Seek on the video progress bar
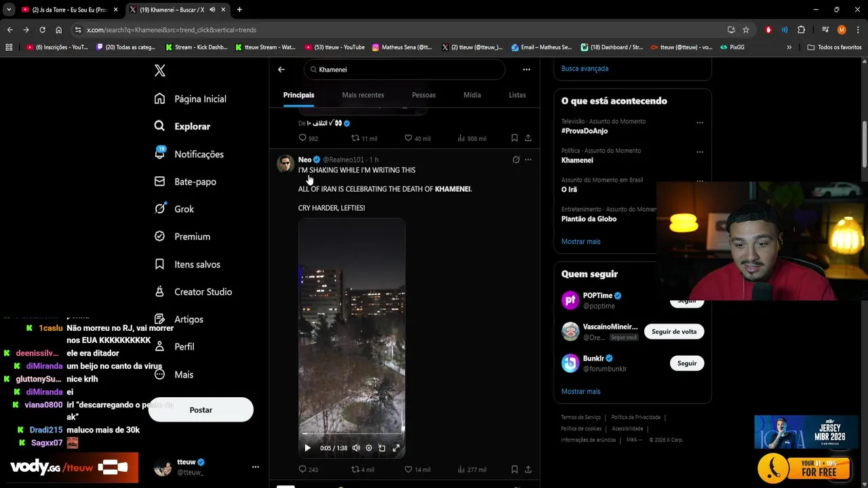Viewport: 868px width, 488px height. (x=352, y=433)
